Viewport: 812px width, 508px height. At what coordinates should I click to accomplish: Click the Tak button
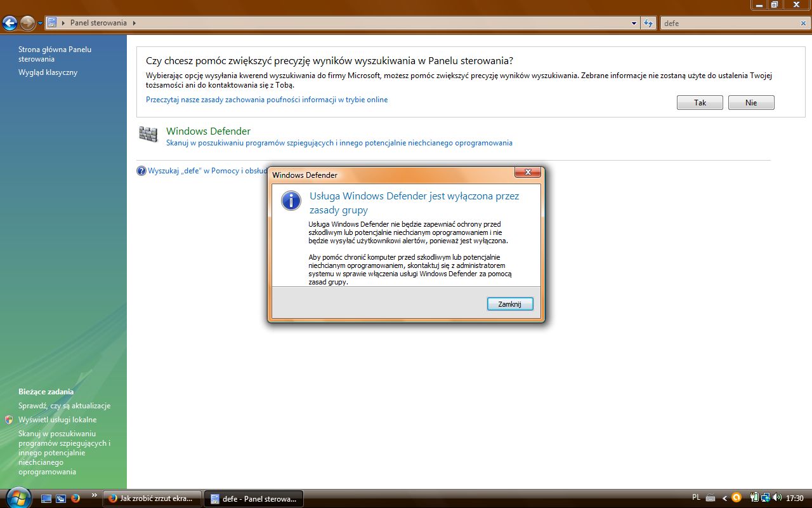coord(700,103)
